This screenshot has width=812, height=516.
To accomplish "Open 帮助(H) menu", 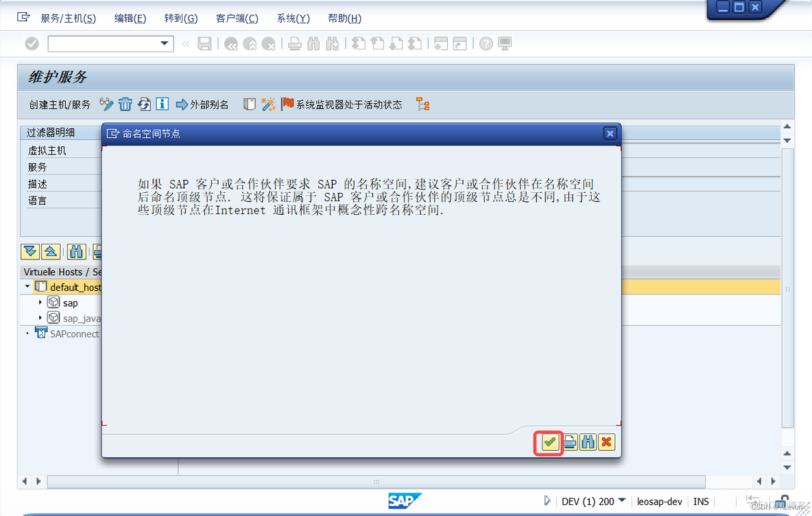I will click(x=344, y=18).
